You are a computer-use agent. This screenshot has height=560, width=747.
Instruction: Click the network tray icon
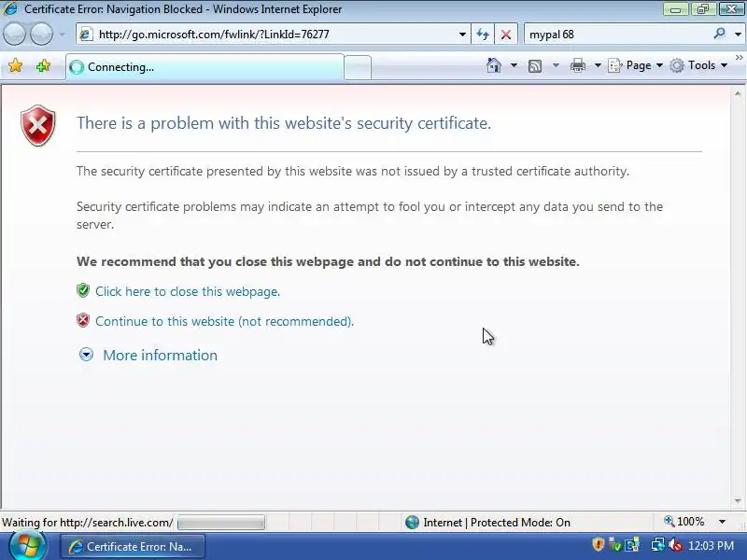click(658, 545)
